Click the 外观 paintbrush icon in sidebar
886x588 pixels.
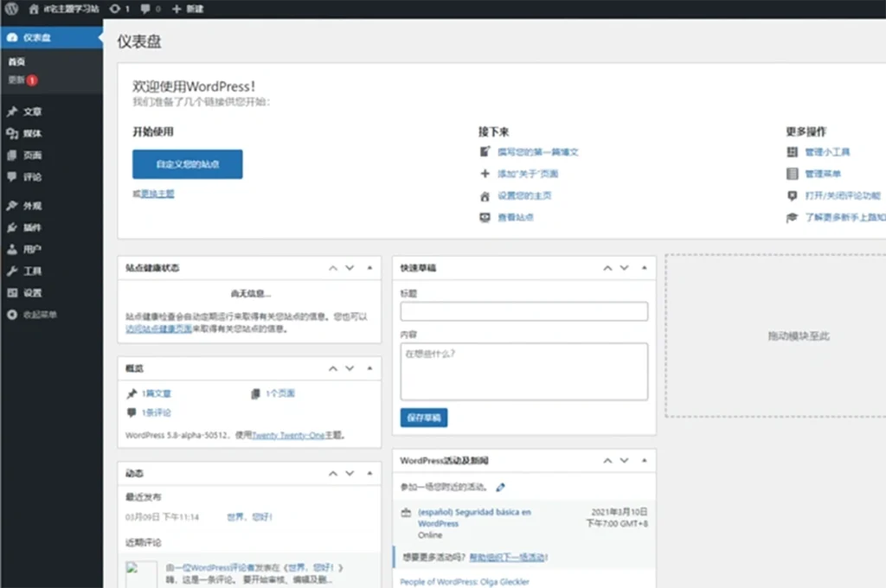click(12, 206)
